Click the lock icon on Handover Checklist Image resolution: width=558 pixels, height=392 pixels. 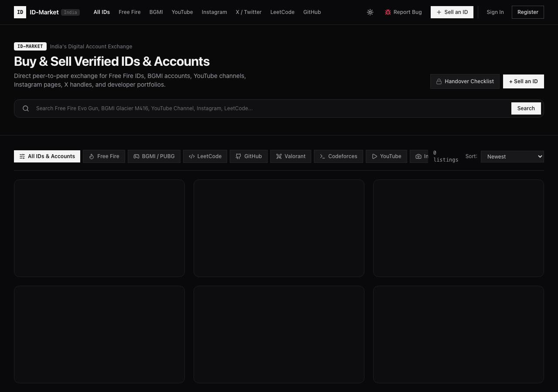[x=439, y=81]
